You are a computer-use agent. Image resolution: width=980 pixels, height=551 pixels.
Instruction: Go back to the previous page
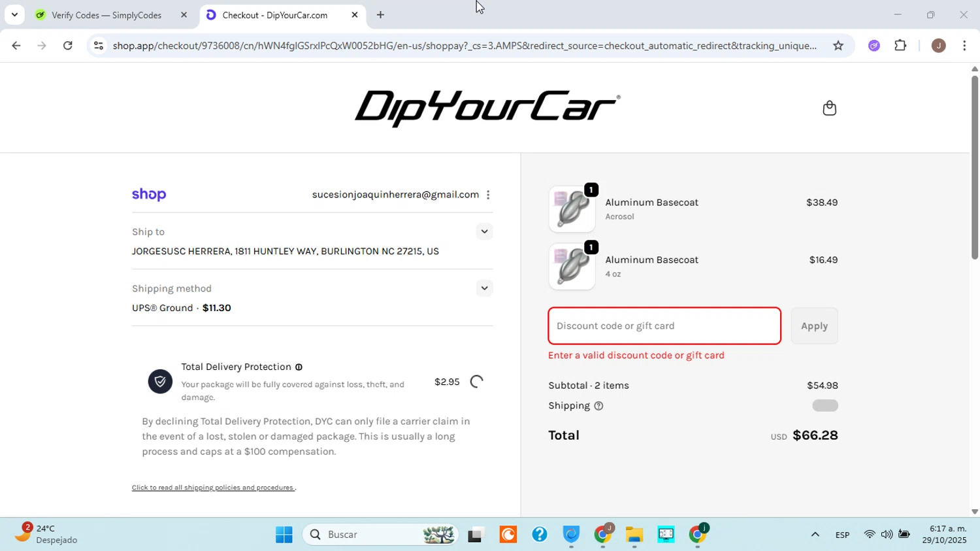(16, 46)
